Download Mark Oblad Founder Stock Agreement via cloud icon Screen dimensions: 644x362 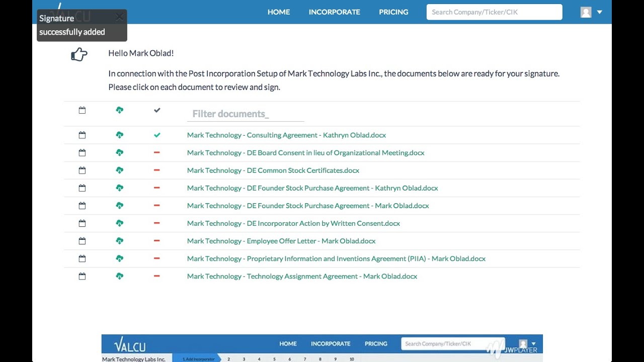tap(119, 206)
